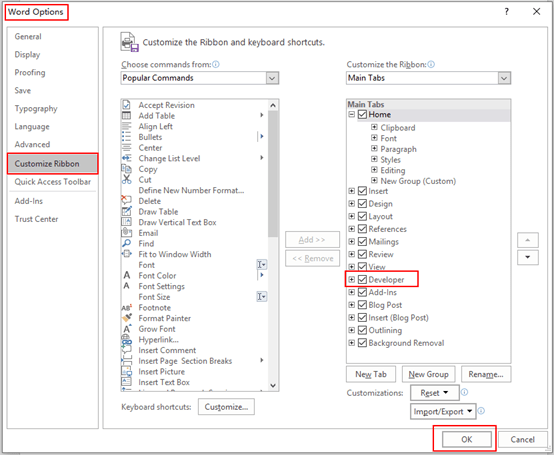This screenshot has width=554, height=455.
Task: Toggle the Background Removal checkbox
Action: (362, 343)
